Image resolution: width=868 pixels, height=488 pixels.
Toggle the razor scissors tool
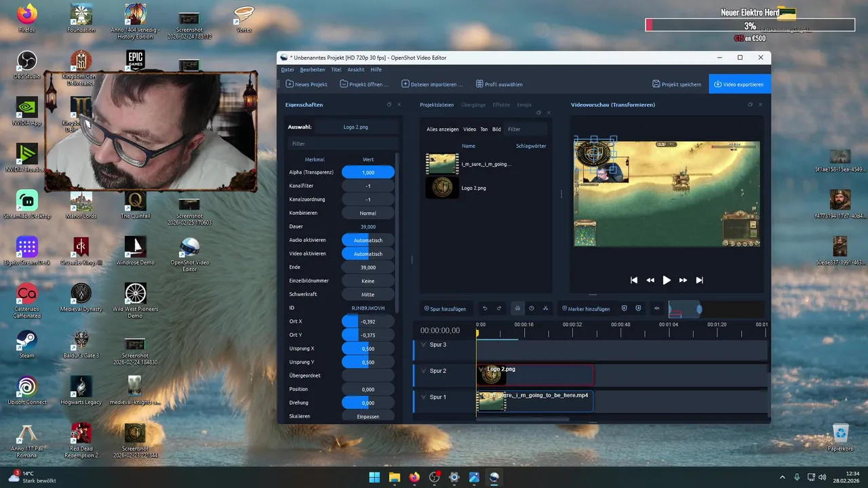545,308
